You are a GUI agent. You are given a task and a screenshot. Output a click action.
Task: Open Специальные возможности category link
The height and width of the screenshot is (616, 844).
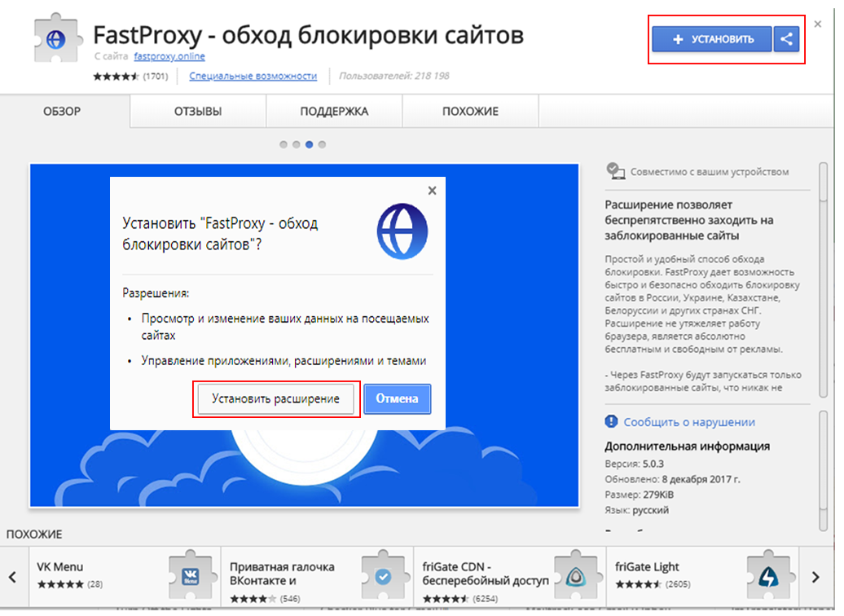[253, 76]
